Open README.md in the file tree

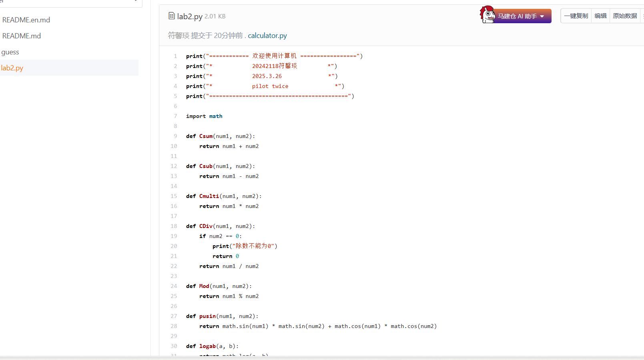coord(22,36)
